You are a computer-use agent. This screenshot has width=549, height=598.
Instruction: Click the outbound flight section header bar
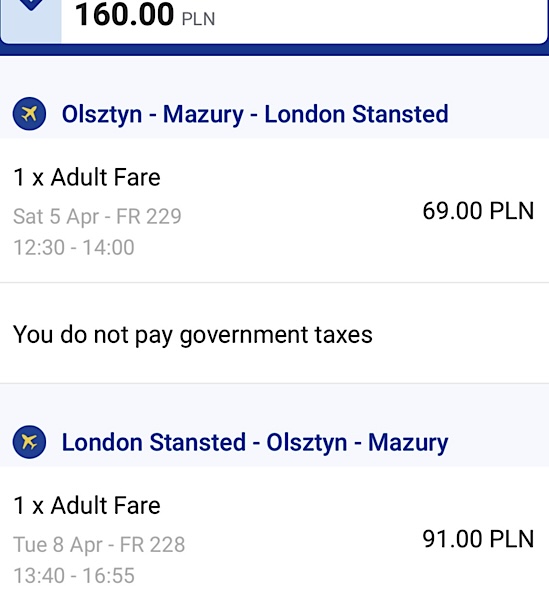pos(274,114)
